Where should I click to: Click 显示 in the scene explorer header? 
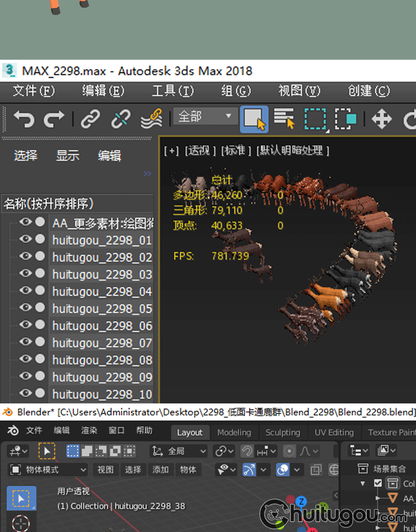(x=68, y=156)
